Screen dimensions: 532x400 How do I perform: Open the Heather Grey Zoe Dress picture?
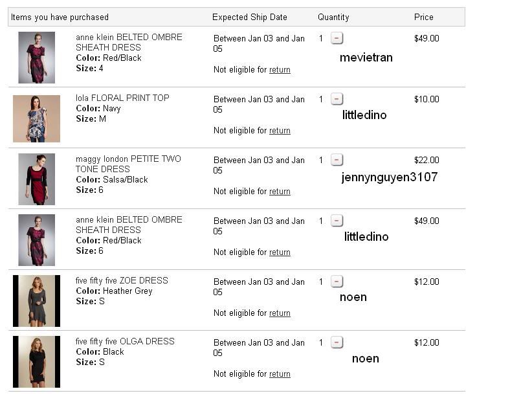(x=36, y=301)
